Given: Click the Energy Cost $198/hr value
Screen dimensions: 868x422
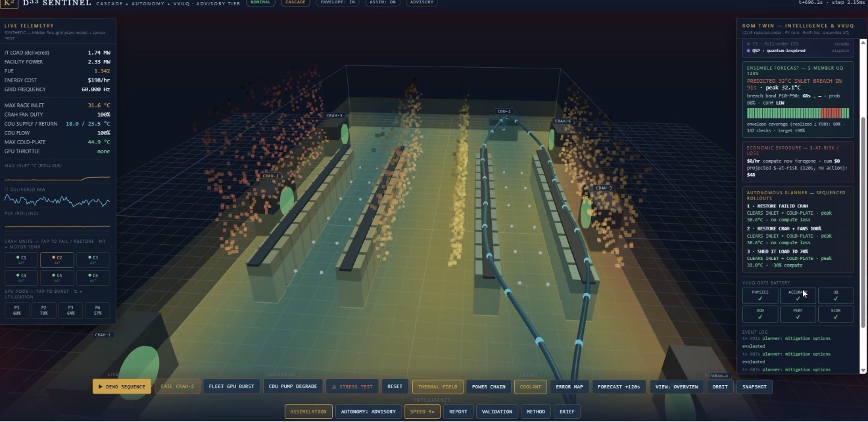Looking at the screenshot, I should click(99, 80).
